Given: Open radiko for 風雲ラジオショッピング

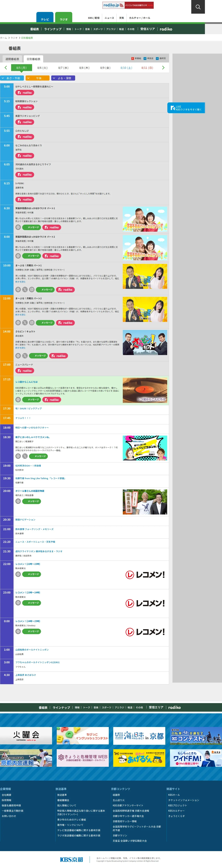Looking at the screenshot, I should point(25,122).
